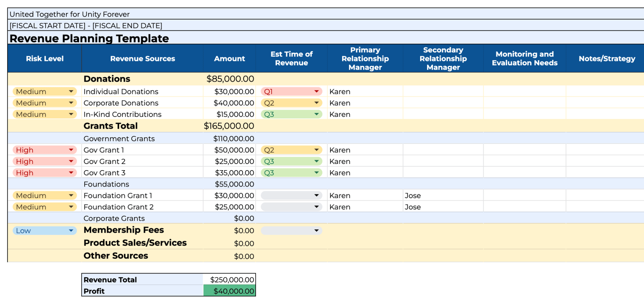Open the Gov Grant 2 High risk dropdown

[x=45, y=161]
